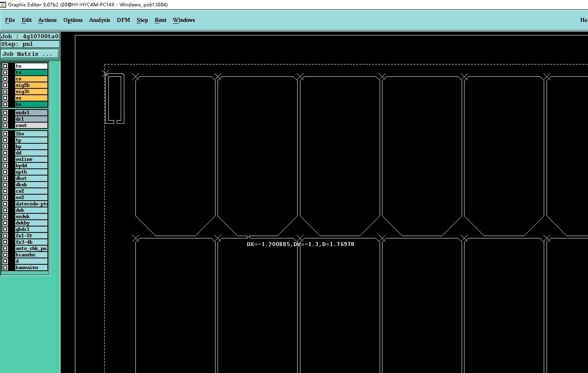This screenshot has height=373, width=588.
Task: Select the fz3-4b layer name
Action: point(31,242)
